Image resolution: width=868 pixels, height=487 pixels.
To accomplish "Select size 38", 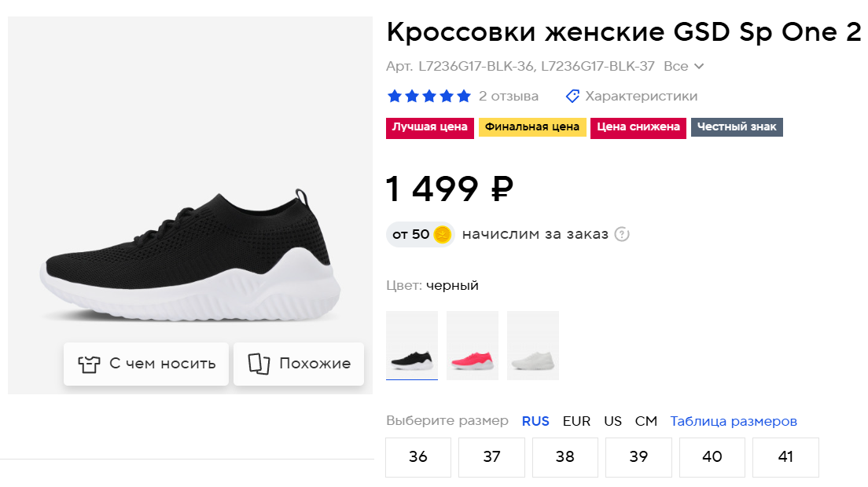I will point(565,456).
